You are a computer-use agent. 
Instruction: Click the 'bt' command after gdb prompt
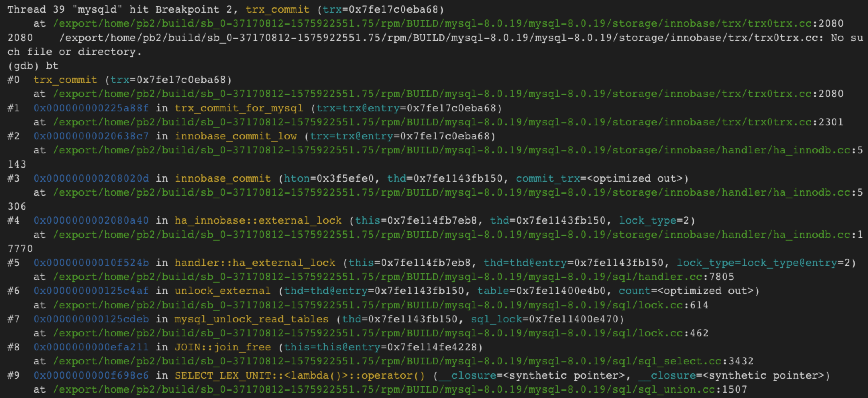pos(52,66)
